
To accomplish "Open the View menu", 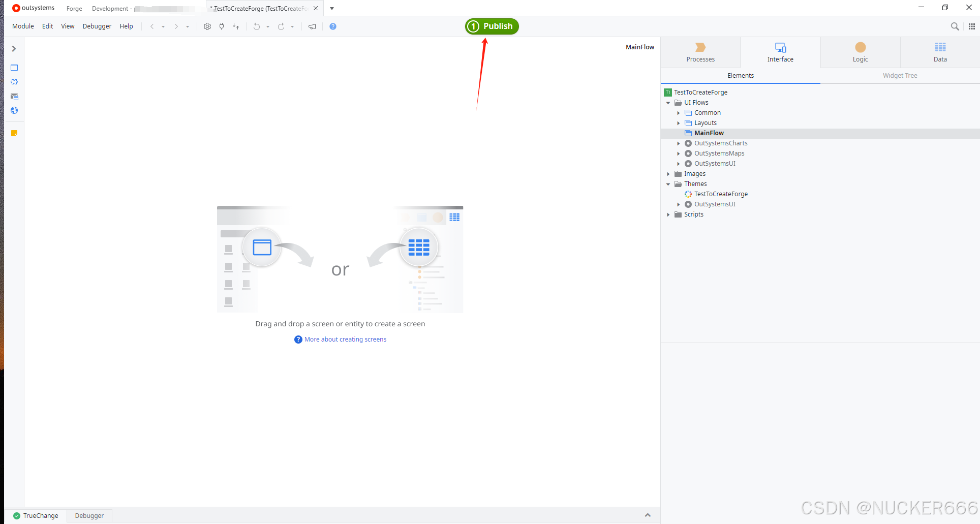I will [68, 26].
